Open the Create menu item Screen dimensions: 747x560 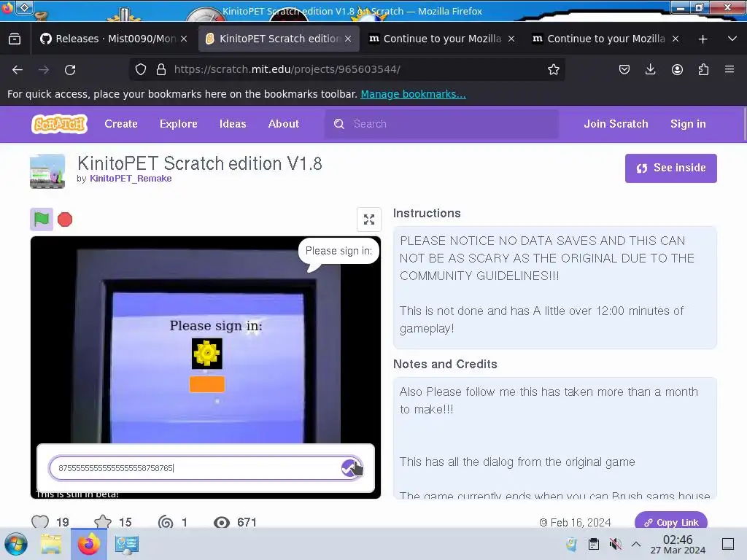tap(121, 124)
